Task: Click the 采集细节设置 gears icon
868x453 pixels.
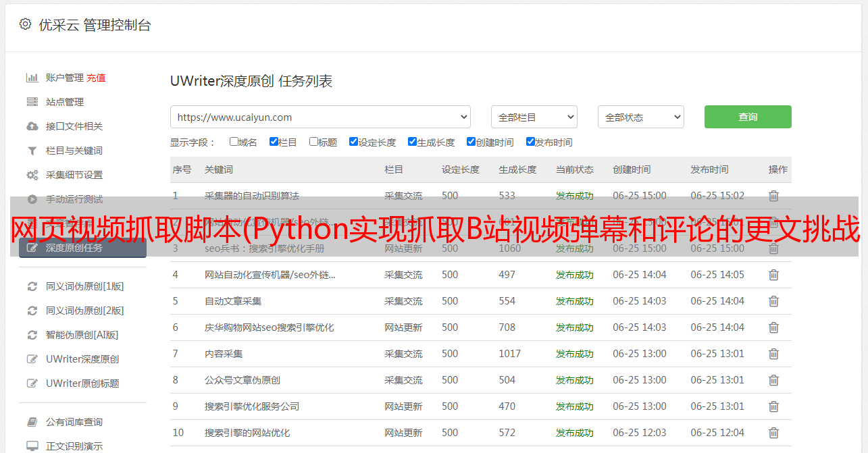Action: click(x=32, y=175)
